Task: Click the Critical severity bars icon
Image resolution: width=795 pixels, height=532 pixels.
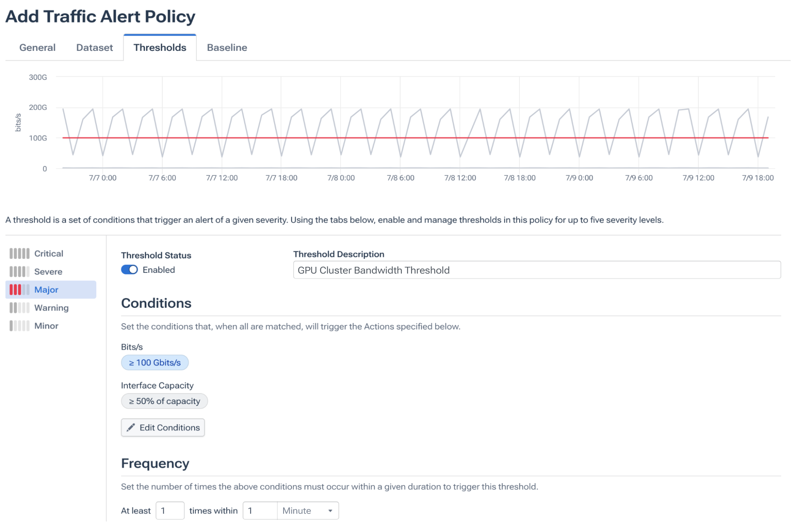Action: (x=19, y=254)
